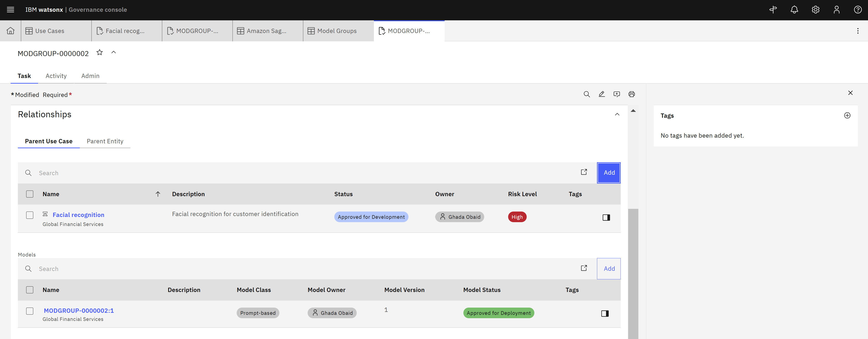Switch to the Activity tab
Viewport: 868px width, 339px height.
56,76
